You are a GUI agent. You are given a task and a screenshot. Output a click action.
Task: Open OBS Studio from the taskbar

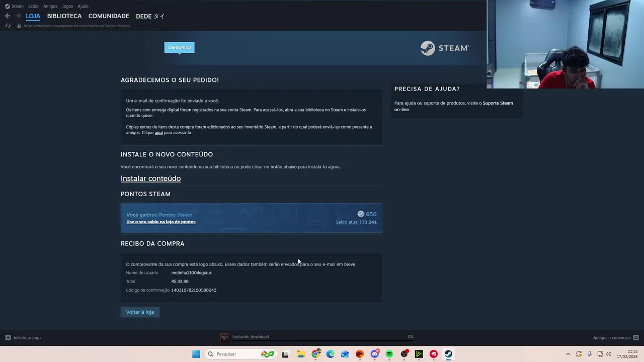(405, 354)
